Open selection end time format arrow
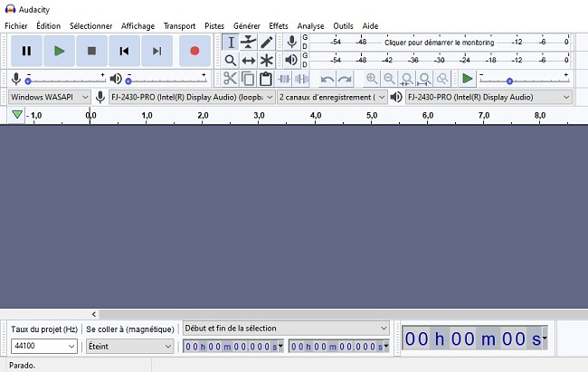The image size is (588, 372). pos(386,346)
